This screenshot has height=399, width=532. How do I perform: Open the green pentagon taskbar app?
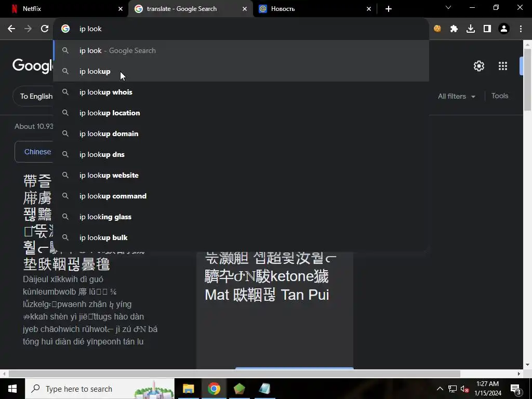click(x=240, y=389)
